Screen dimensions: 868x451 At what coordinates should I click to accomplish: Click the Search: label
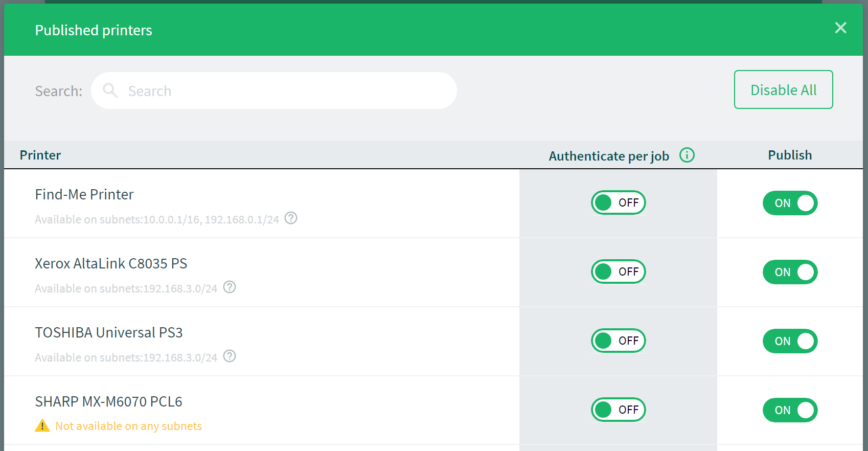pos(59,91)
